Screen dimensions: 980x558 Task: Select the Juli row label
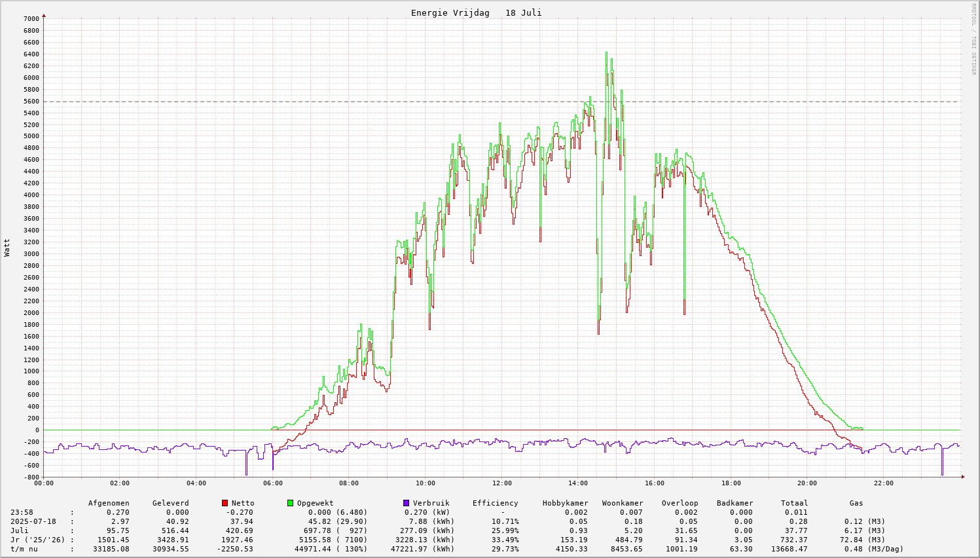pyautogui.click(x=20, y=530)
